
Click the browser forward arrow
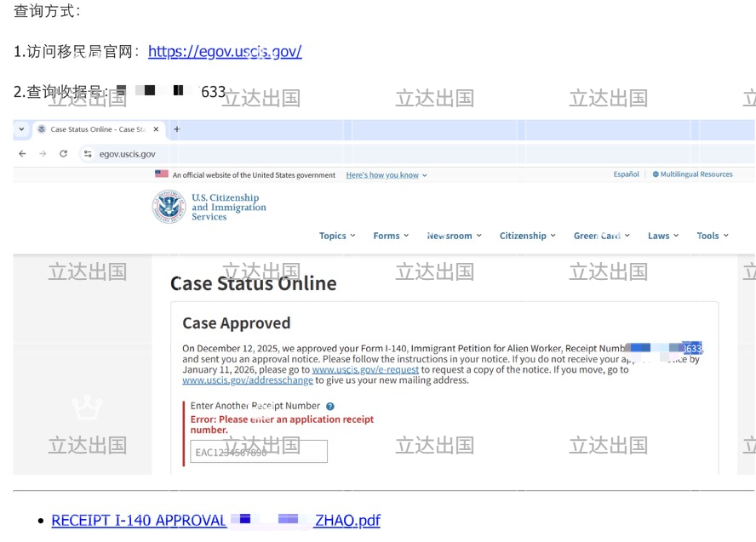coord(43,154)
